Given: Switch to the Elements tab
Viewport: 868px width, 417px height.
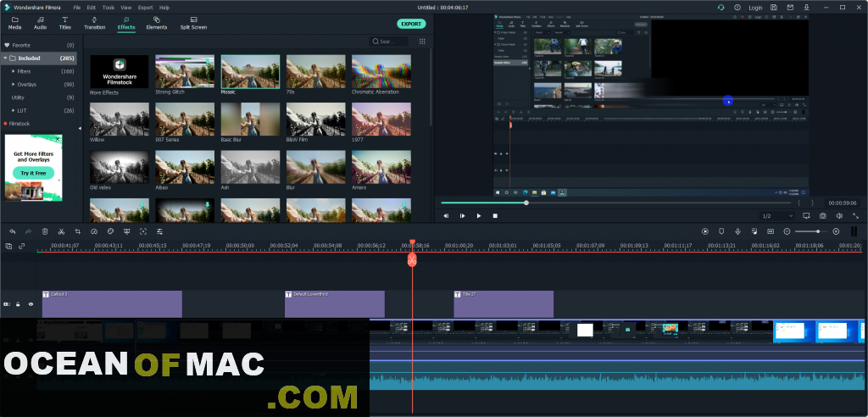Looking at the screenshot, I should 157,23.
